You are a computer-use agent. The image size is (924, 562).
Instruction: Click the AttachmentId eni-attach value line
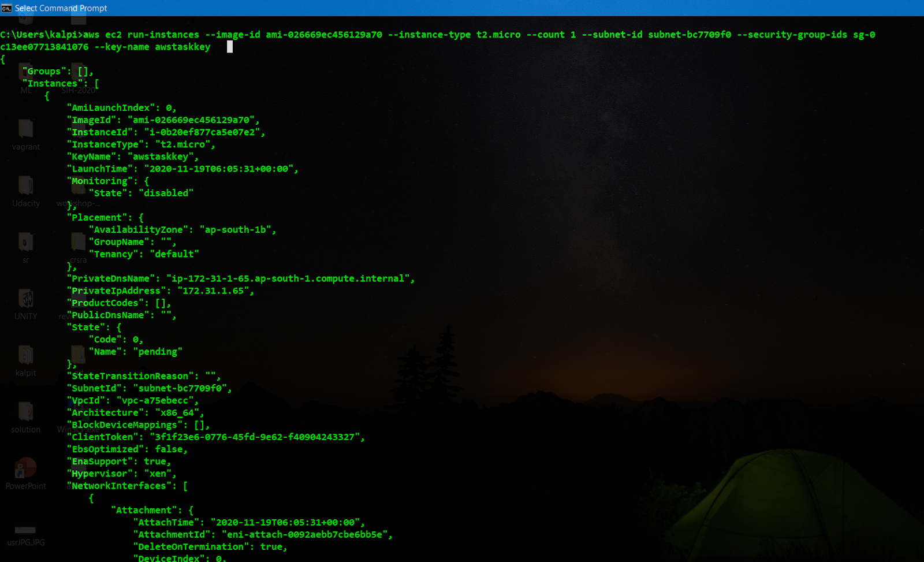(263, 534)
